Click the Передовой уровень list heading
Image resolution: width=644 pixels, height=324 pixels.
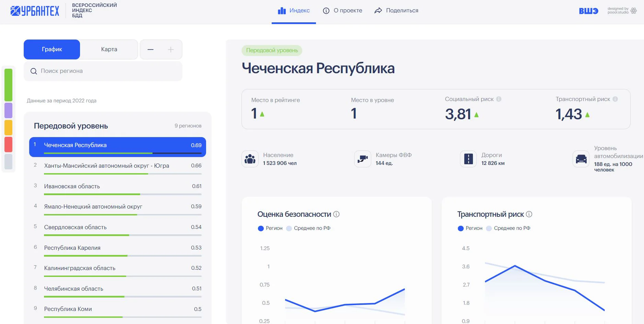click(71, 126)
